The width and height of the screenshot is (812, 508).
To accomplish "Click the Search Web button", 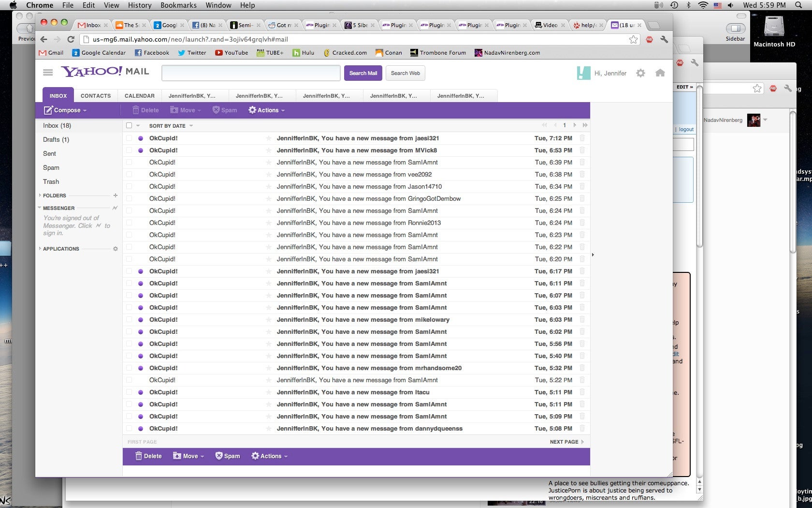I will click(406, 73).
